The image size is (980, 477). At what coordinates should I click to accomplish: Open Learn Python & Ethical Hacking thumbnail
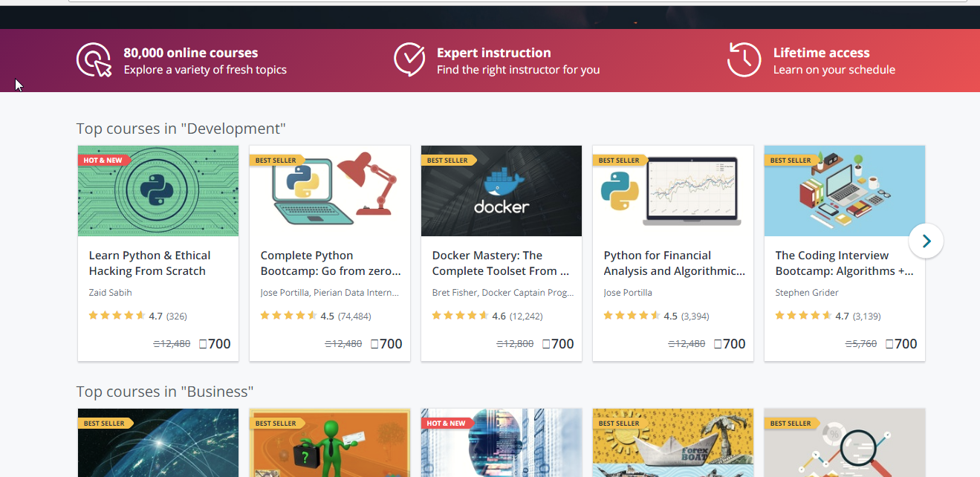coord(158,191)
